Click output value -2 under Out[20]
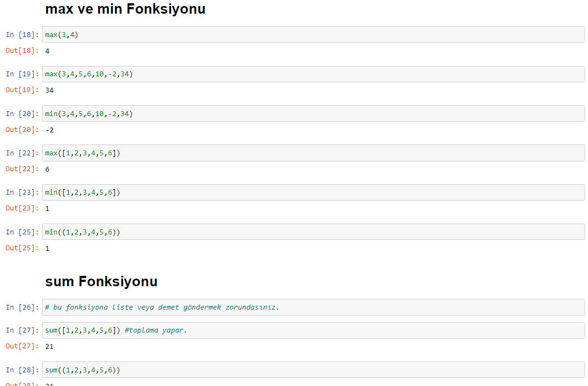This screenshot has width=588, height=386. pos(50,130)
